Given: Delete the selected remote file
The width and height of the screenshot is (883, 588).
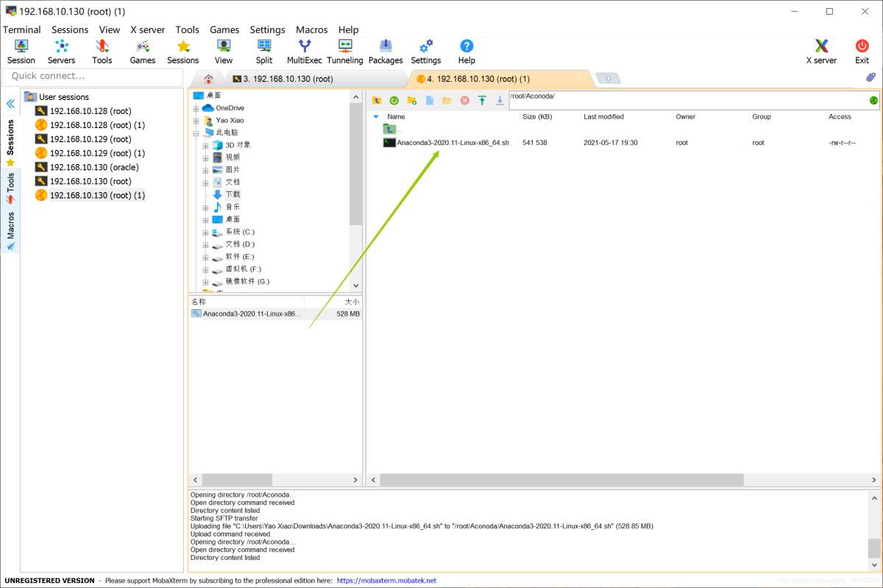Looking at the screenshot, I should [x=464, y=99].
